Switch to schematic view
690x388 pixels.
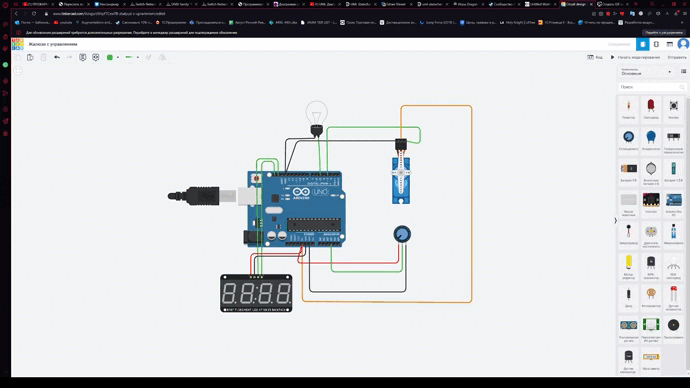656,44
